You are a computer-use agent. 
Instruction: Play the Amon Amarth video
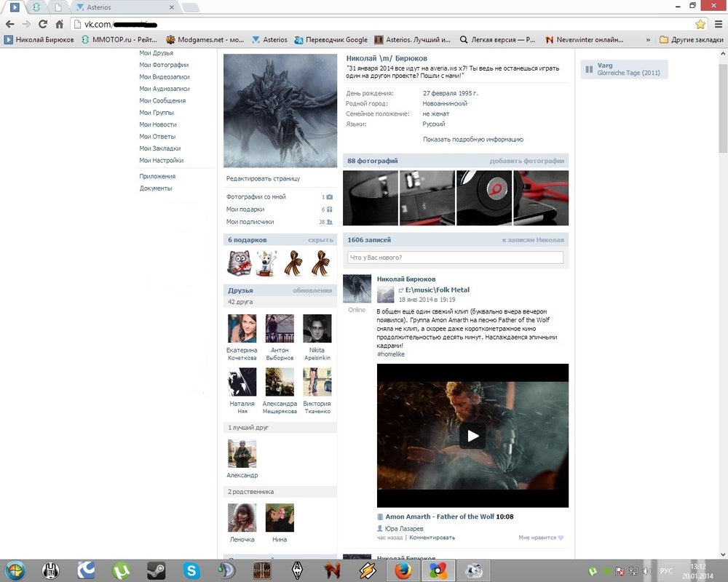click(x=472, y=436)
